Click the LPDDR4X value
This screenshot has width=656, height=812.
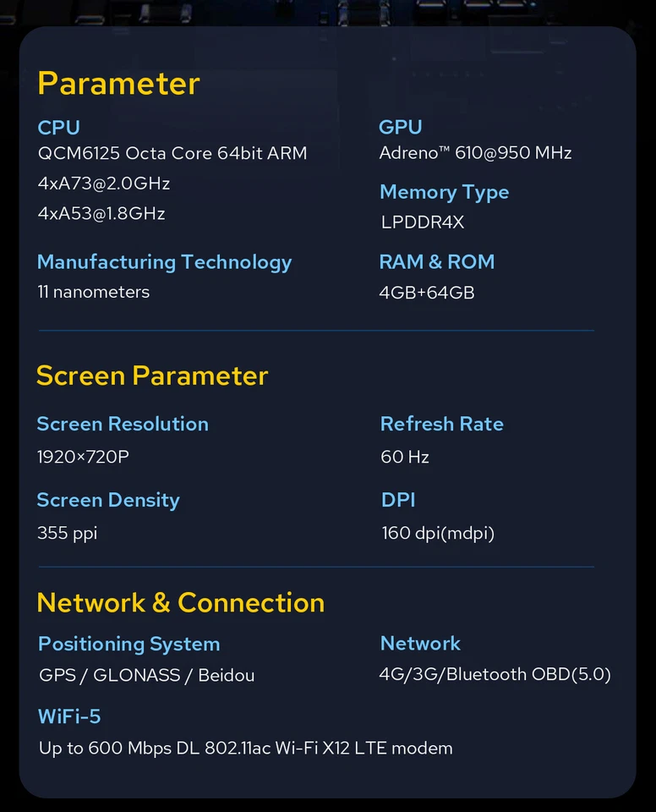[x=422, y=222]
